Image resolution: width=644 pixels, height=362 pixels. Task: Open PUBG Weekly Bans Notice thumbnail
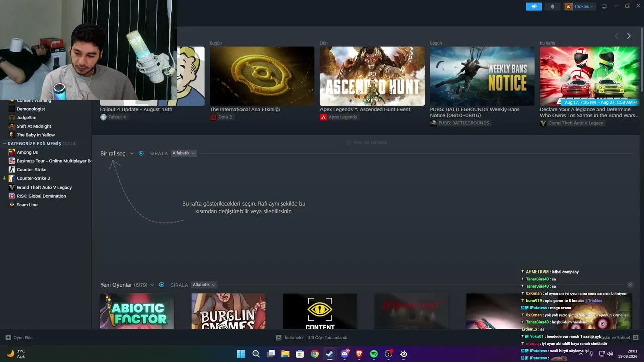click(x=482, y=76)
